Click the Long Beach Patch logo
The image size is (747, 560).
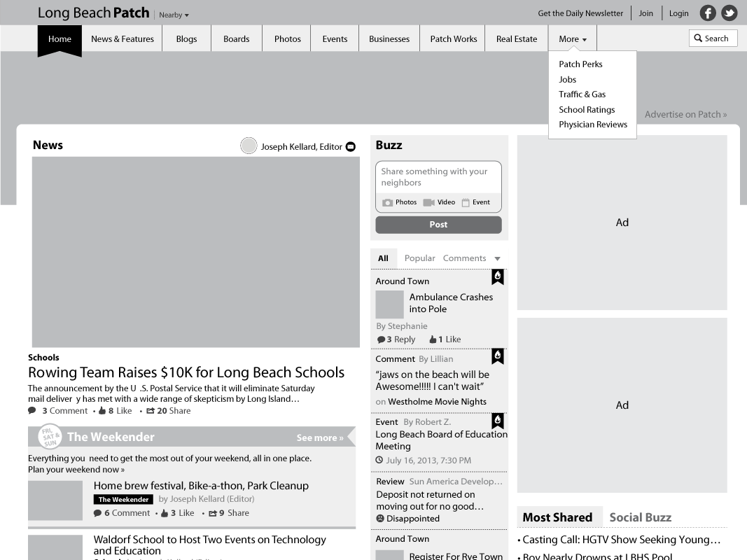click(x=93, y=13)
